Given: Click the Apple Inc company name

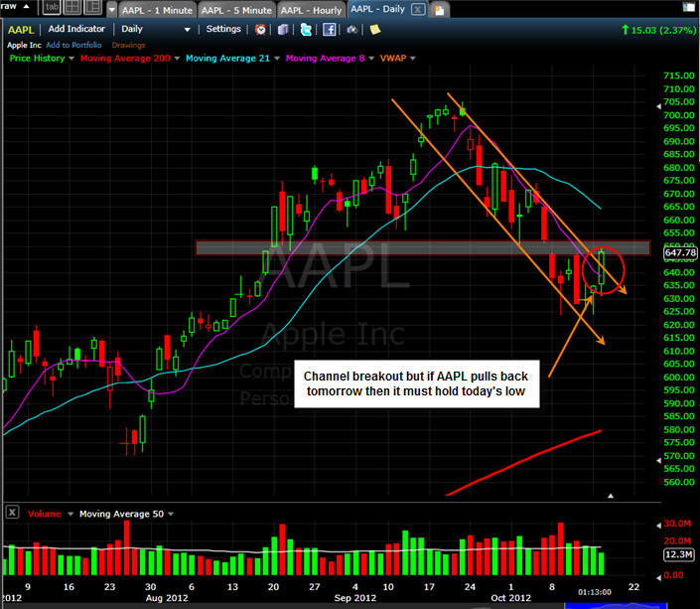Looking at the screenshot, I should [24, 45].
